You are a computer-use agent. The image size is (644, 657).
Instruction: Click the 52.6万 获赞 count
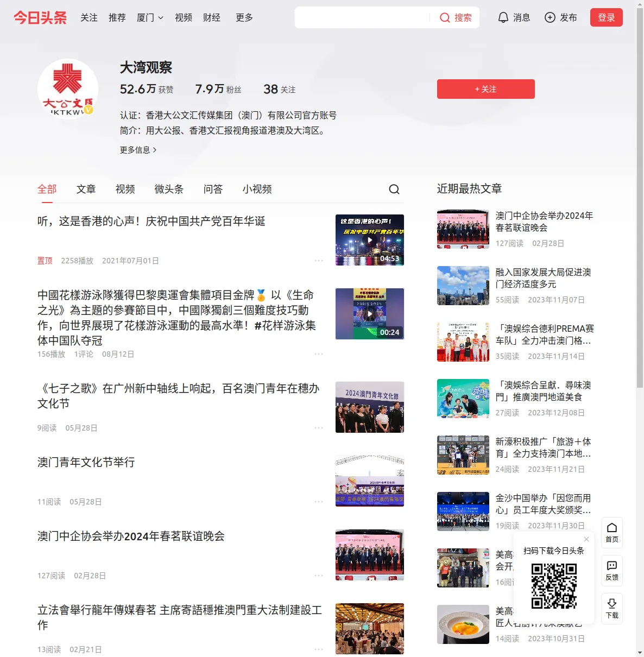[147, 89]
